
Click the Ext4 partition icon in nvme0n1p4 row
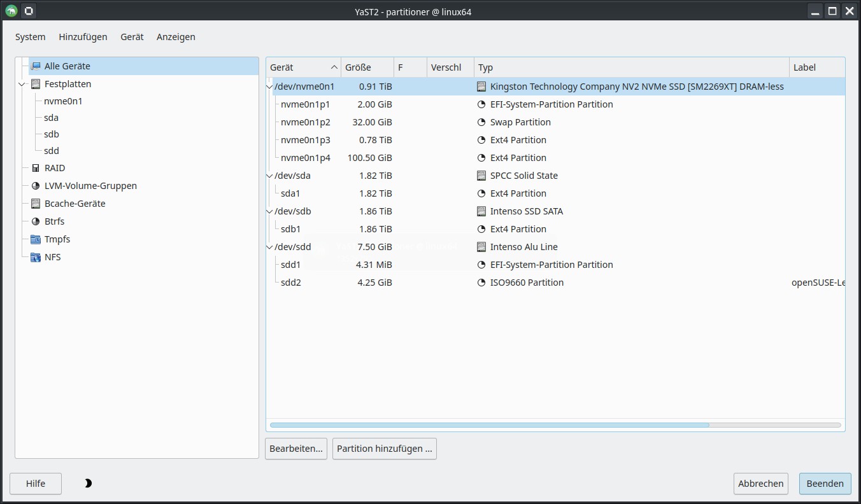point(481,158)
